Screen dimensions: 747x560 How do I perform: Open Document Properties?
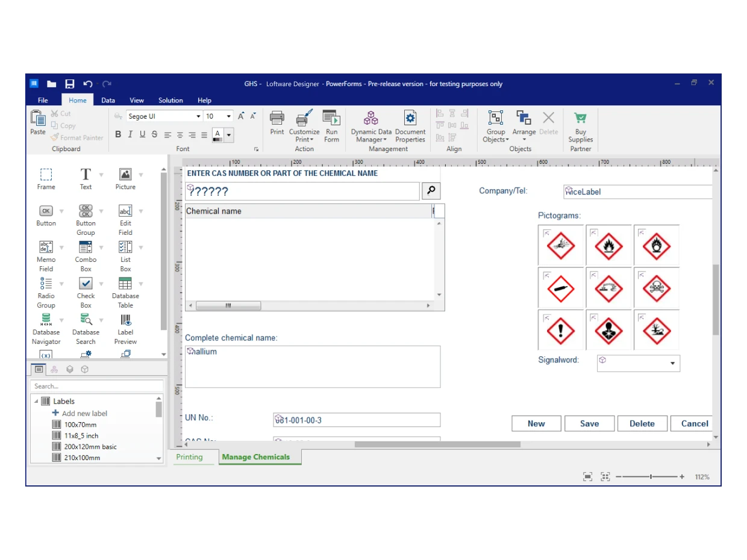[x=410, y=119]
